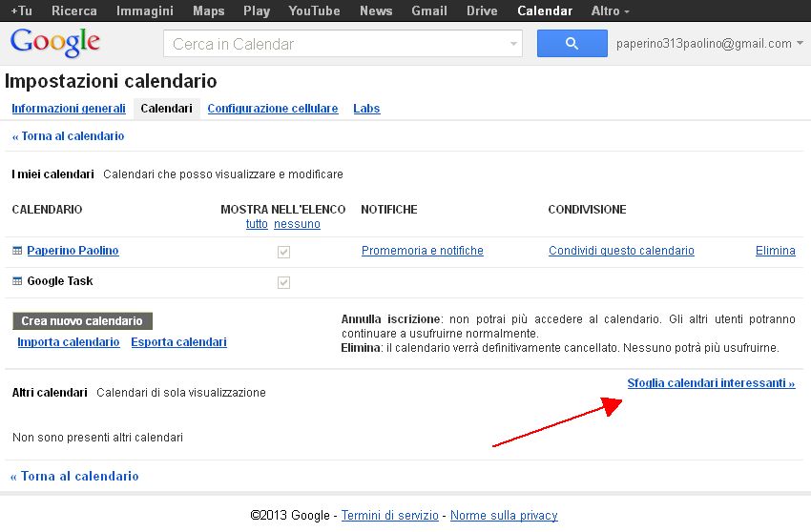Click the Google logo
The height and width of the screenshot is (532, 811).
(54, 42)
